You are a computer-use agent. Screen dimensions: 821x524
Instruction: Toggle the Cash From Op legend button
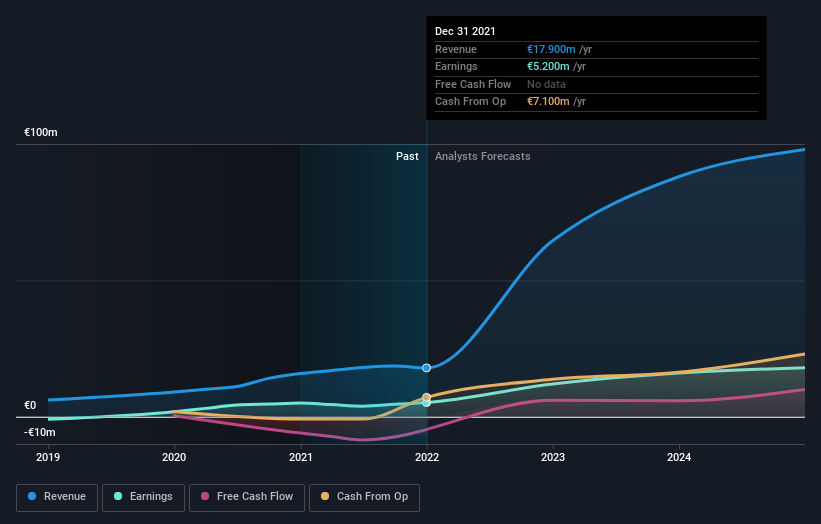[x=364, y=497]
